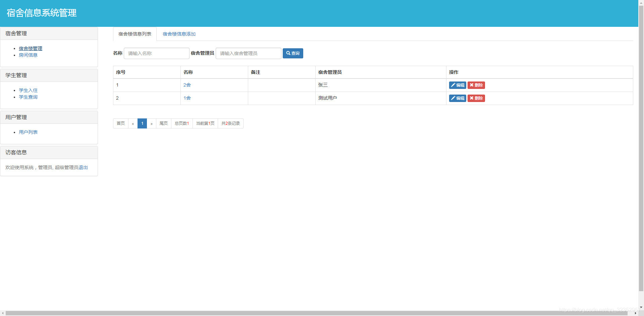Click previous page « arrow

(133, 123)
